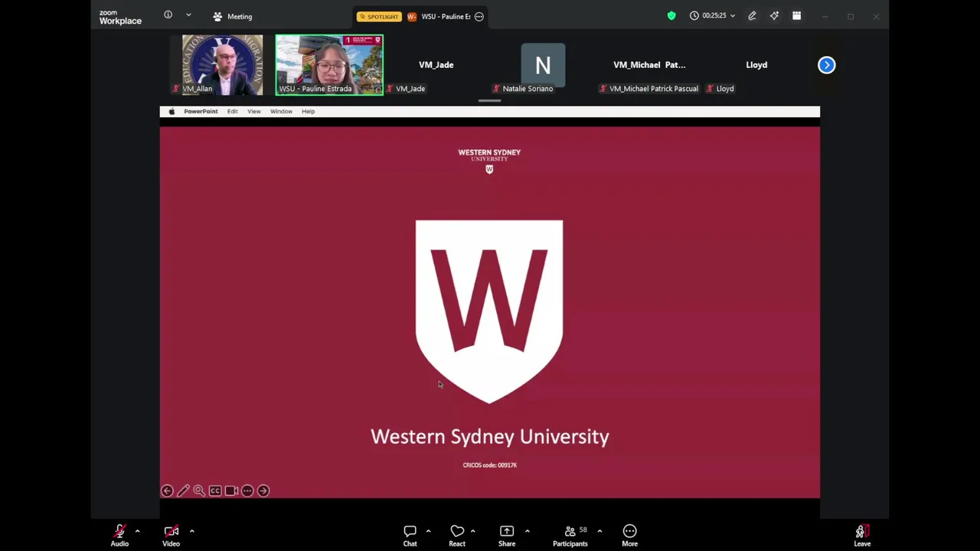Select WSU - Pauline Estrada video thumbnail

tap(329, 65)
